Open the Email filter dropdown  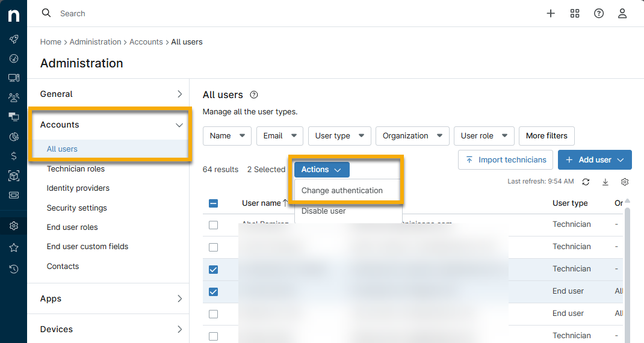[x=280, y=136]
